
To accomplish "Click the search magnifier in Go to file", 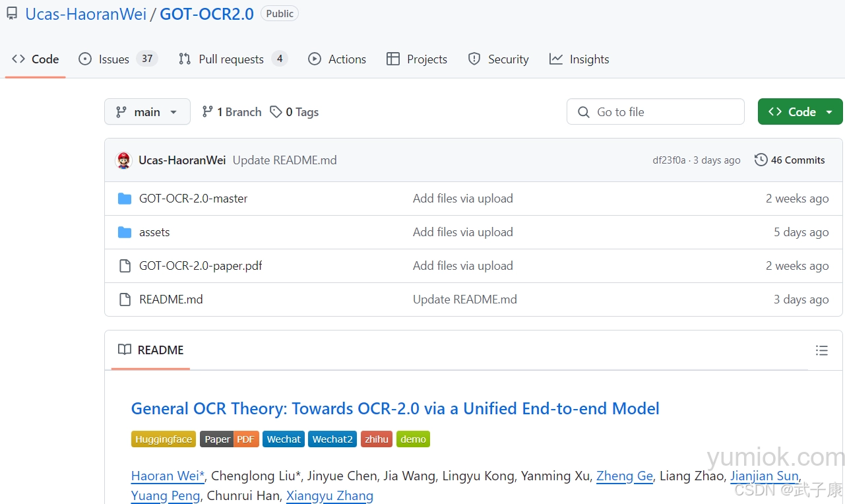I will pyautogui.click(x=584, y=111).
